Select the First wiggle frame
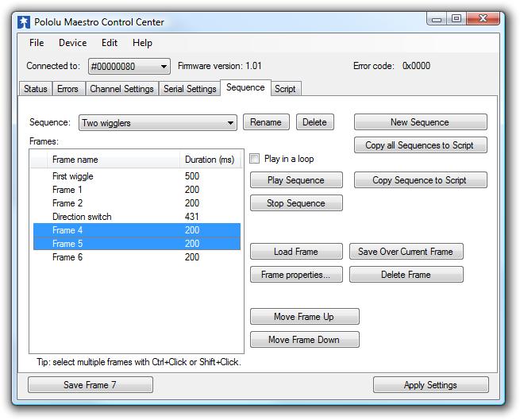The height and width of the screenshot is (420, 520). tap(73, 176)
